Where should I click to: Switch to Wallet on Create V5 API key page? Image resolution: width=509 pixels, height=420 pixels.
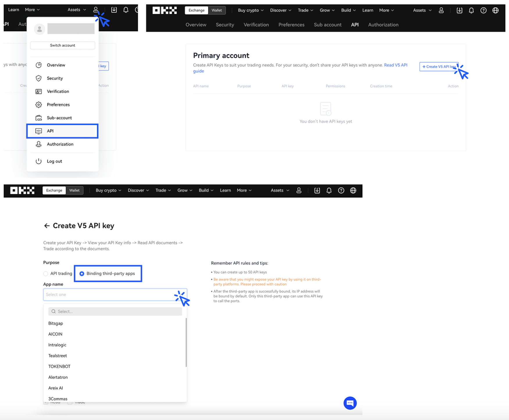(x=74, y=191)
